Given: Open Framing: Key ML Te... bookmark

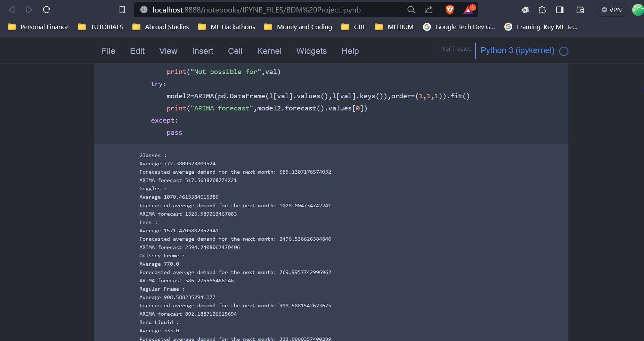Looking at the screenshot, I should (541, 27).
